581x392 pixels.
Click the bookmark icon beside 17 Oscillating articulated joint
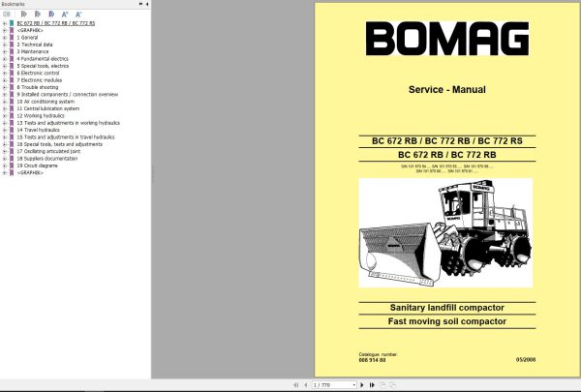tap(12, 151)
